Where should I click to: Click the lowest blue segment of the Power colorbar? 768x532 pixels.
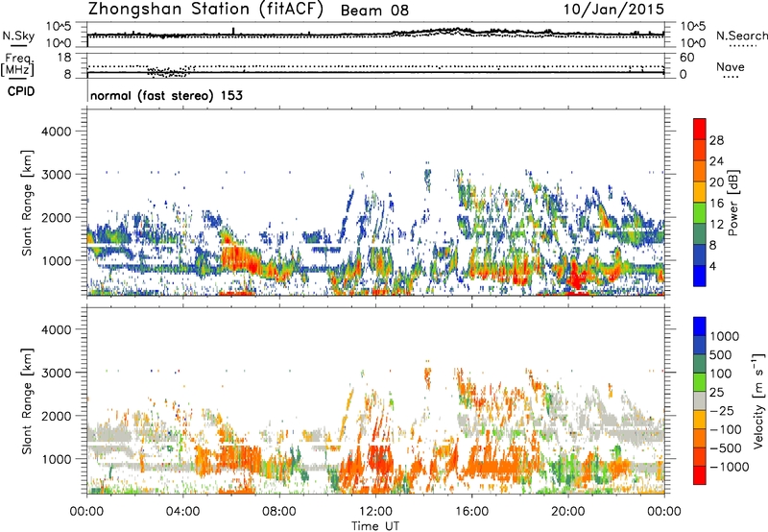(x=700, y=277)
